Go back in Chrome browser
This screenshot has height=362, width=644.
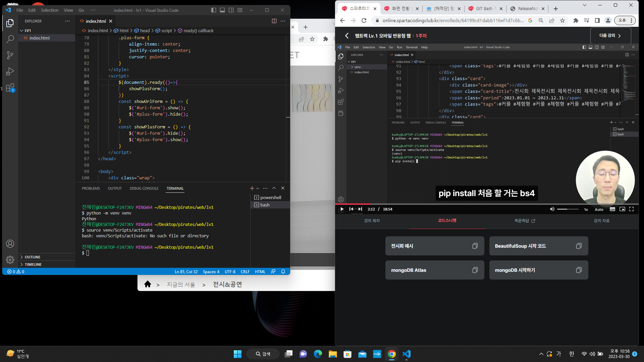[x=342, y=20]
